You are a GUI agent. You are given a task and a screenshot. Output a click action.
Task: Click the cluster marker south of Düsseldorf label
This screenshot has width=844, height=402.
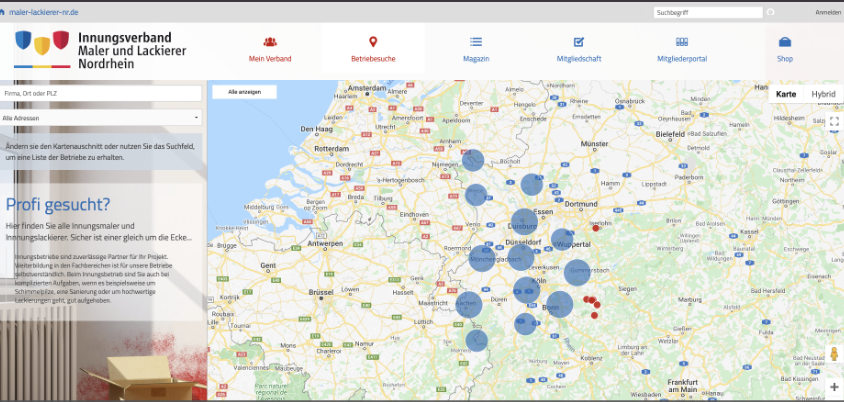click(521, 257)
